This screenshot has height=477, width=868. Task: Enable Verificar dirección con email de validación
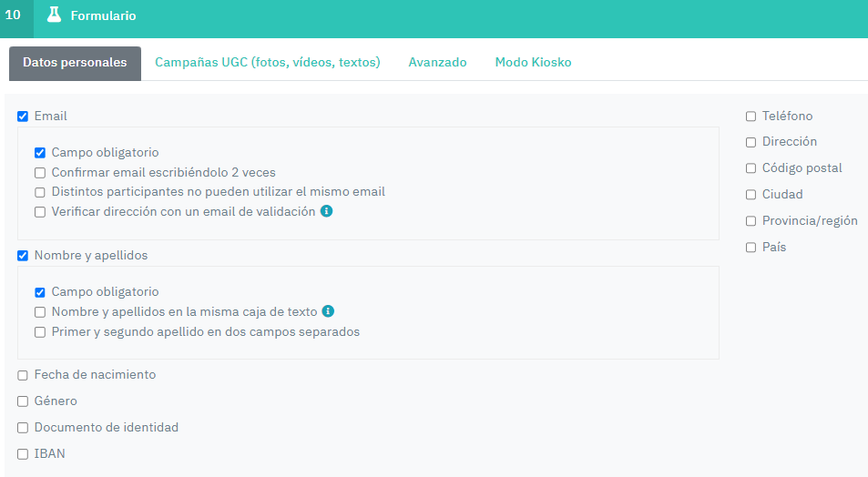click(40, 212)
